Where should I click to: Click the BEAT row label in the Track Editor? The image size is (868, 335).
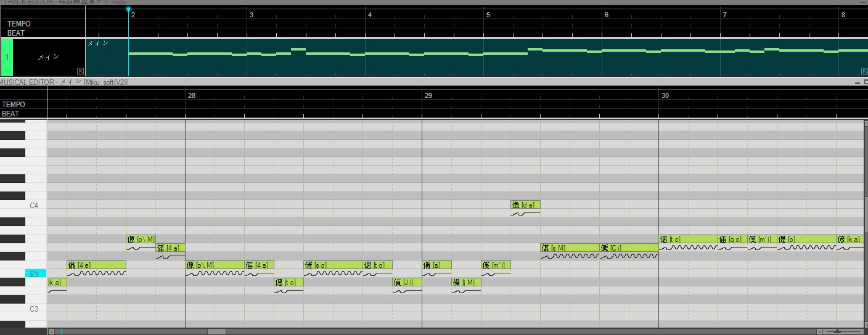(16, 33)
